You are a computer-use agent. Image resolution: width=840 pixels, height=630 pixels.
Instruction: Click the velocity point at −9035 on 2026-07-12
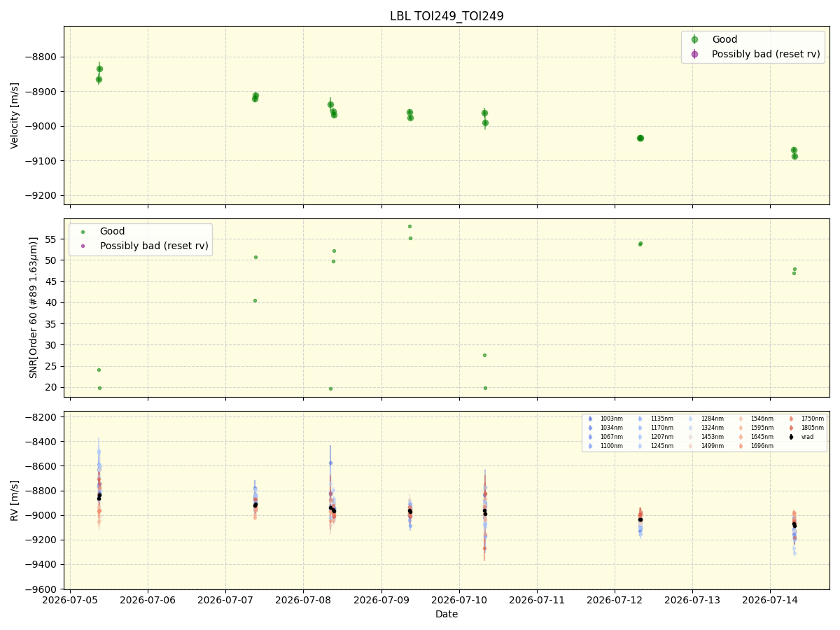pos(640,138)
